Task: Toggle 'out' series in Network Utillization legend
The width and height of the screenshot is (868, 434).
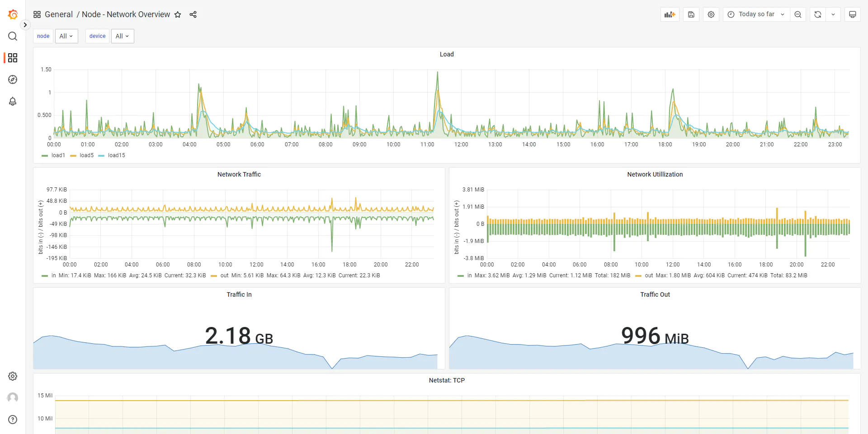Action: (x=649, y=275)
